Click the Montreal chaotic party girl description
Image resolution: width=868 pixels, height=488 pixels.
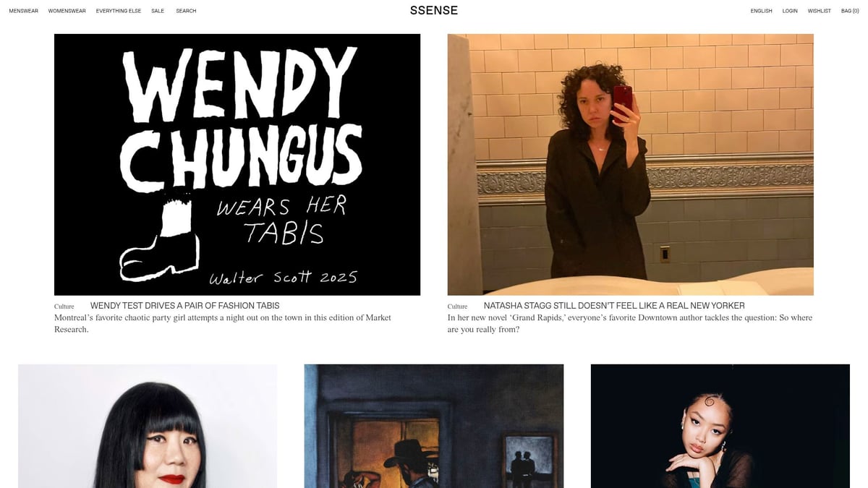coord(223,323)
